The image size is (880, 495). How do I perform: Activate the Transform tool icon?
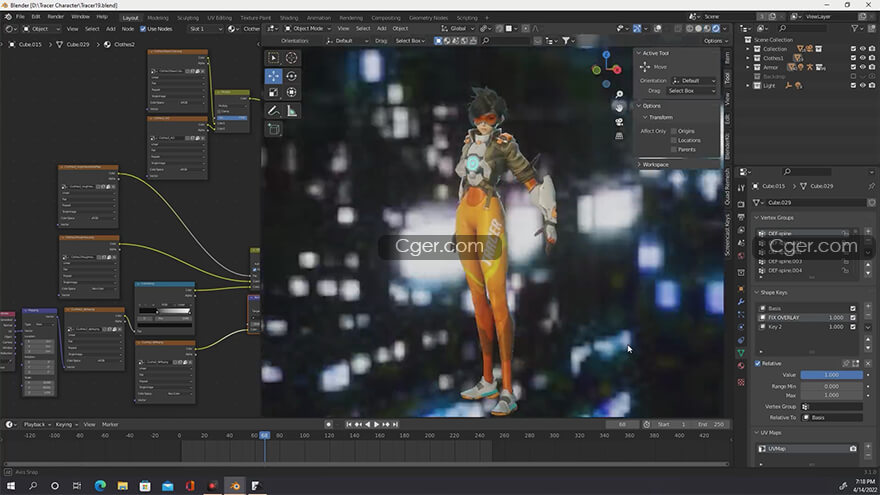tap(291, 93)
